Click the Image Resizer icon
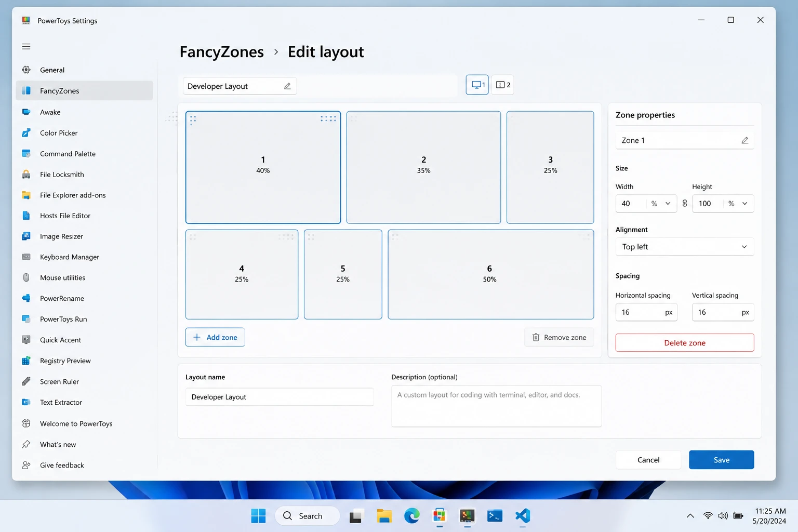The height and width of the screenshot is (532, 798). (x=26, y=236)
